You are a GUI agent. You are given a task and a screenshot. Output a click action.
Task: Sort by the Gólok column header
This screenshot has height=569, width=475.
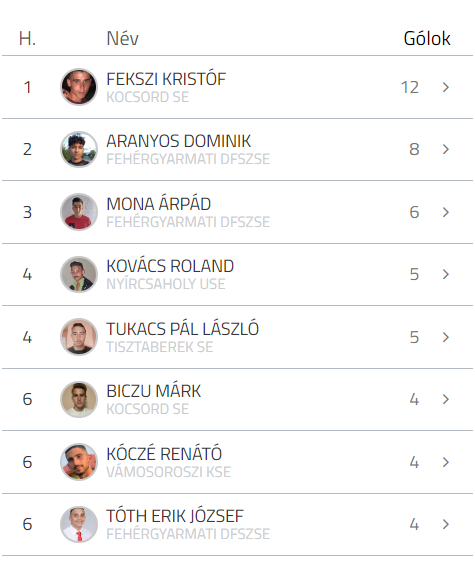tap(427, 38)
